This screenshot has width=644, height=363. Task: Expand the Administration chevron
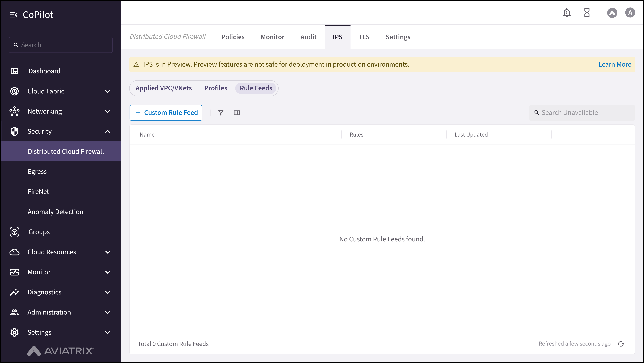108,312
